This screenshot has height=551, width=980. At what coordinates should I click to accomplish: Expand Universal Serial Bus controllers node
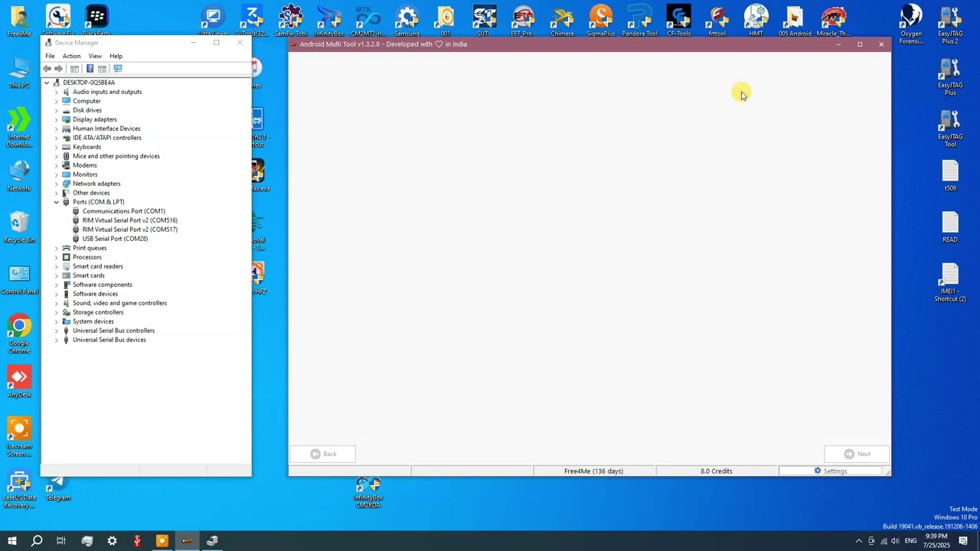click(56, 331)
